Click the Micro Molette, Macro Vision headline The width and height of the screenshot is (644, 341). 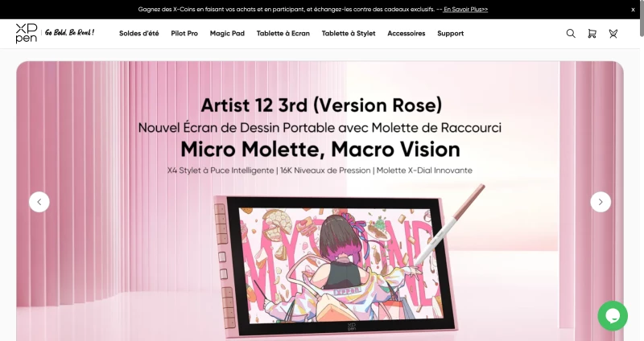pos(320,149)
